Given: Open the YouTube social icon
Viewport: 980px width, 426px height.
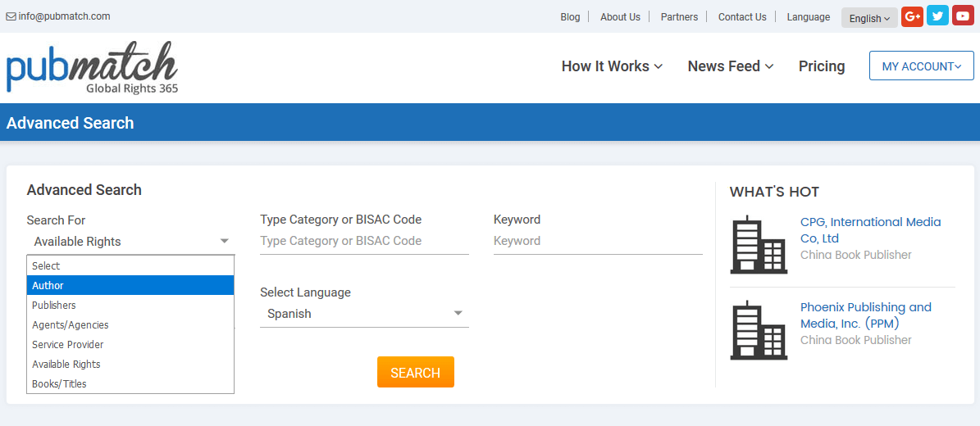Looking at the screenshot, I should (963, 16).
